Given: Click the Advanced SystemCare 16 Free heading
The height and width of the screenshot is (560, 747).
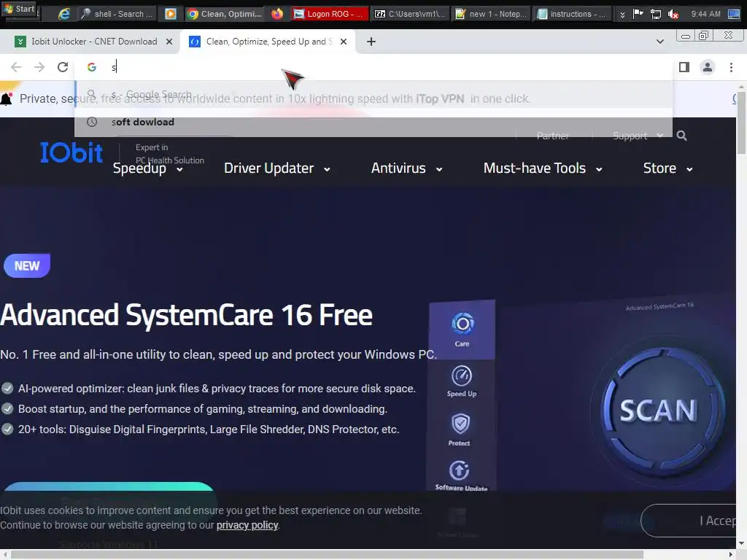Looking at the screenshot, I should tap(186, 315).
